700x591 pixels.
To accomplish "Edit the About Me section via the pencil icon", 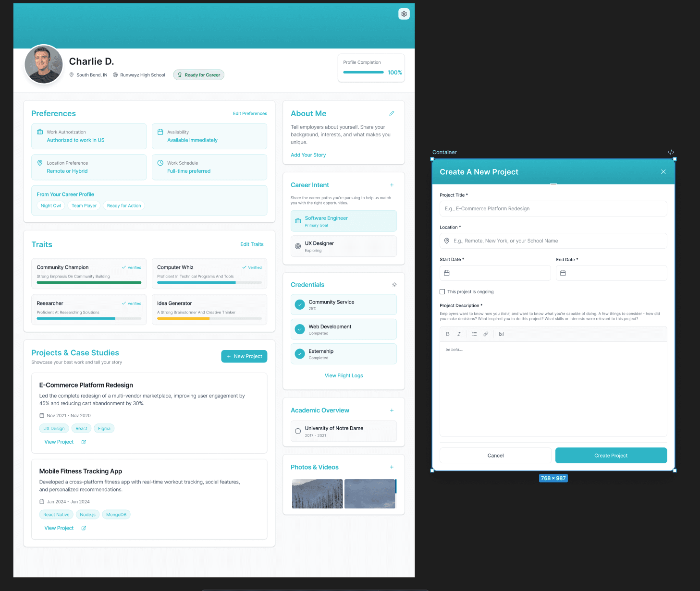I will pyautogui.click(x=392, y=113).
